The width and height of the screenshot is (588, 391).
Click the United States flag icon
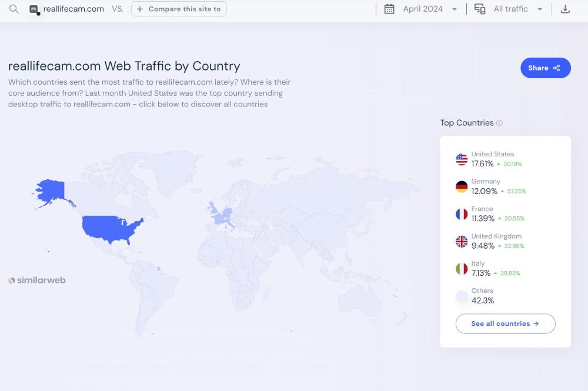[462, 159]
